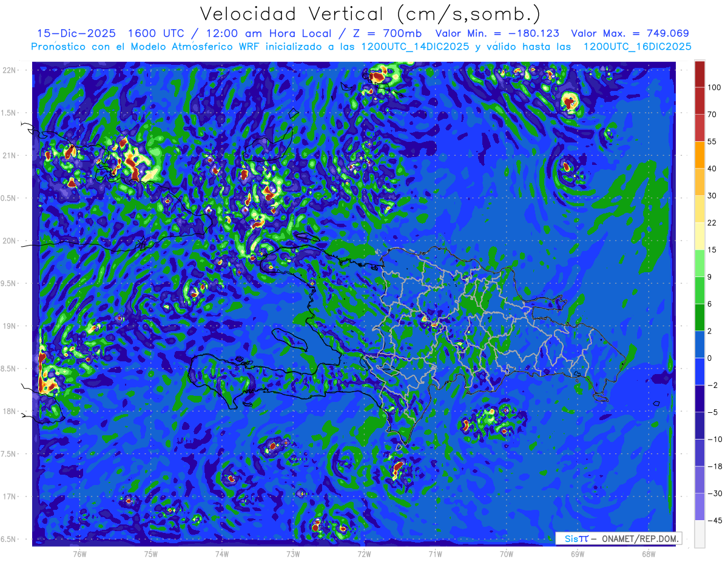
Task: Click the colorbar label '-10'
Action: 714,439
